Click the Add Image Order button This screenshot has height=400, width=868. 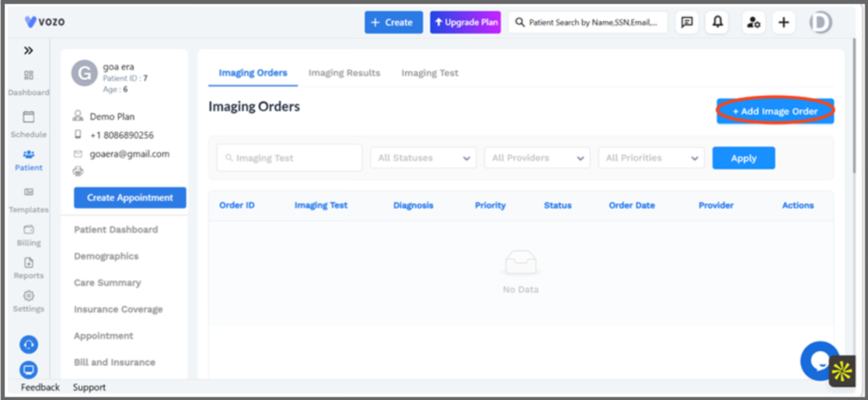[x=775, y=111]
